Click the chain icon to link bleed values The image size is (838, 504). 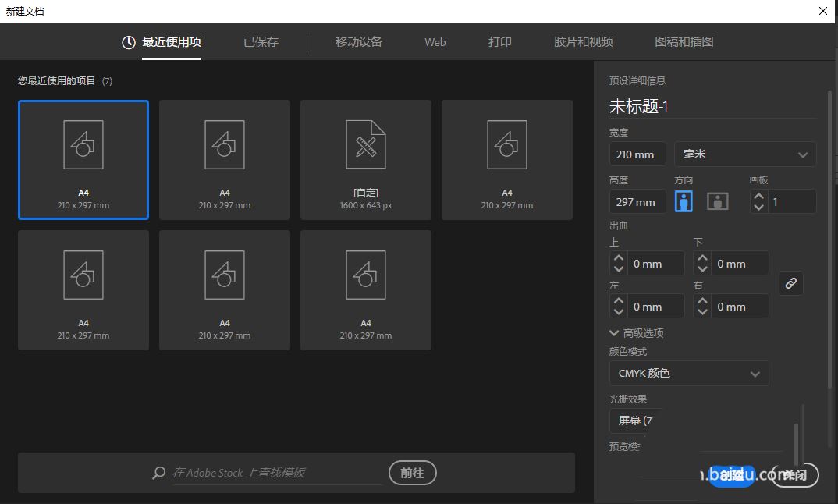point(790,283)
